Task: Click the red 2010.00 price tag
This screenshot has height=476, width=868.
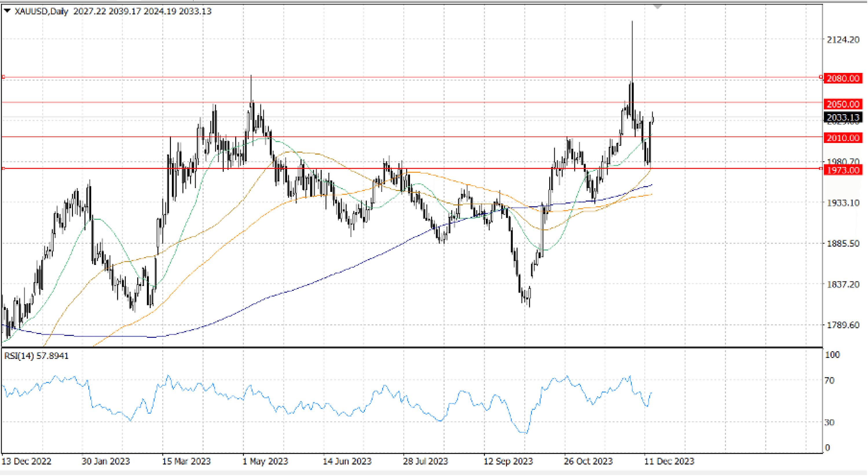Action: pyautogui.click(x=843, y=137)
